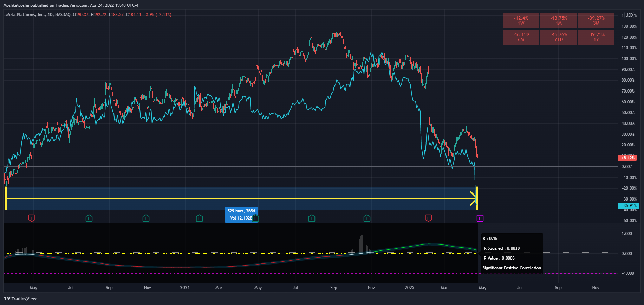The width and height of the screenshot is (644, 305).
Task: Click the green earnings marker near November 2020
Action: [x=146, y=218]
